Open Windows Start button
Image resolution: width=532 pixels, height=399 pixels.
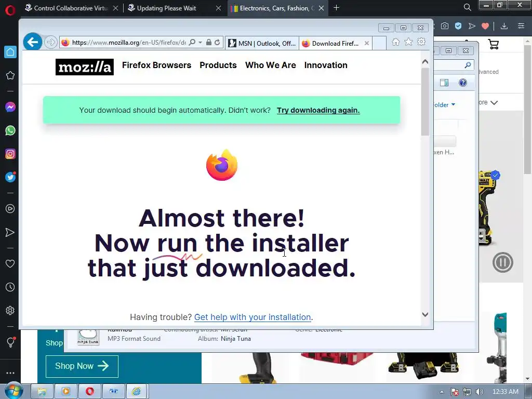(x=14, y=391)
